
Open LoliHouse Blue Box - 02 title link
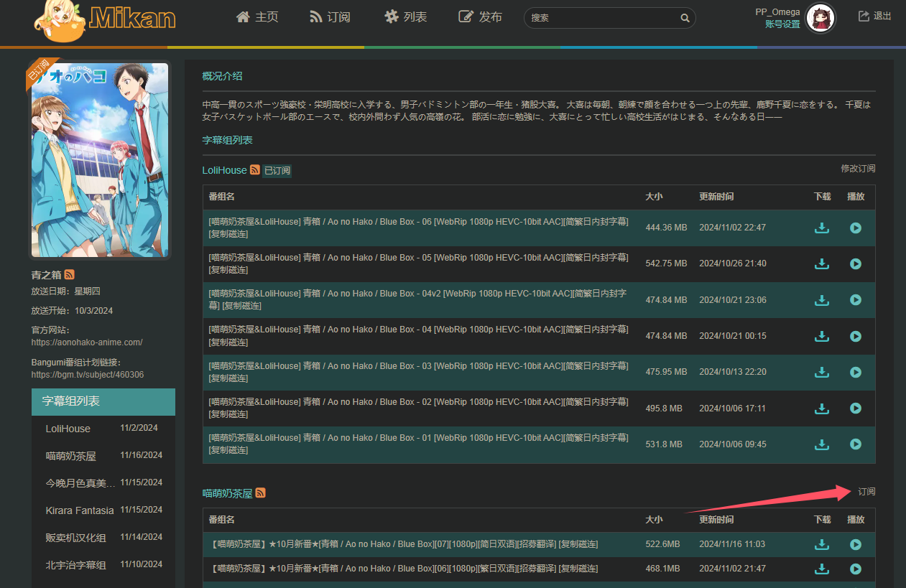tap(418, 402)
